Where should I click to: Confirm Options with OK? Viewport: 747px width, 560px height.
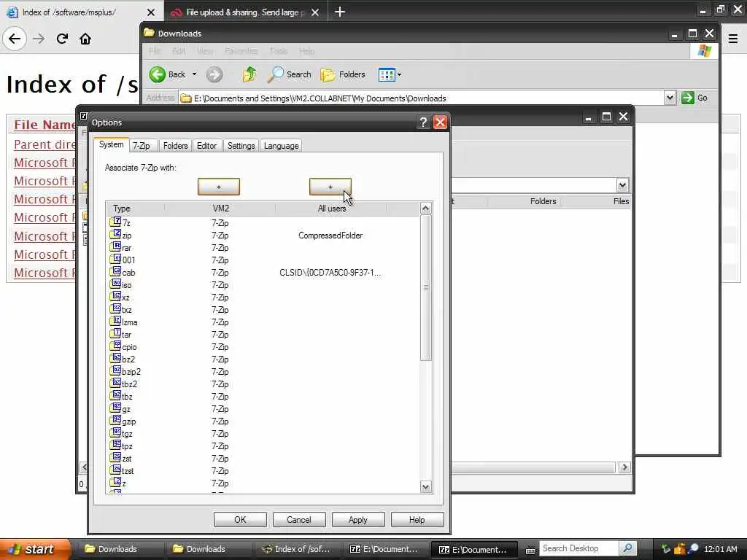coord(240,519)
